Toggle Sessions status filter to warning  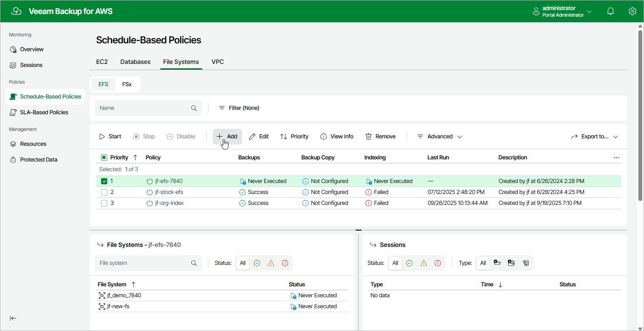(x=423, y=263)
